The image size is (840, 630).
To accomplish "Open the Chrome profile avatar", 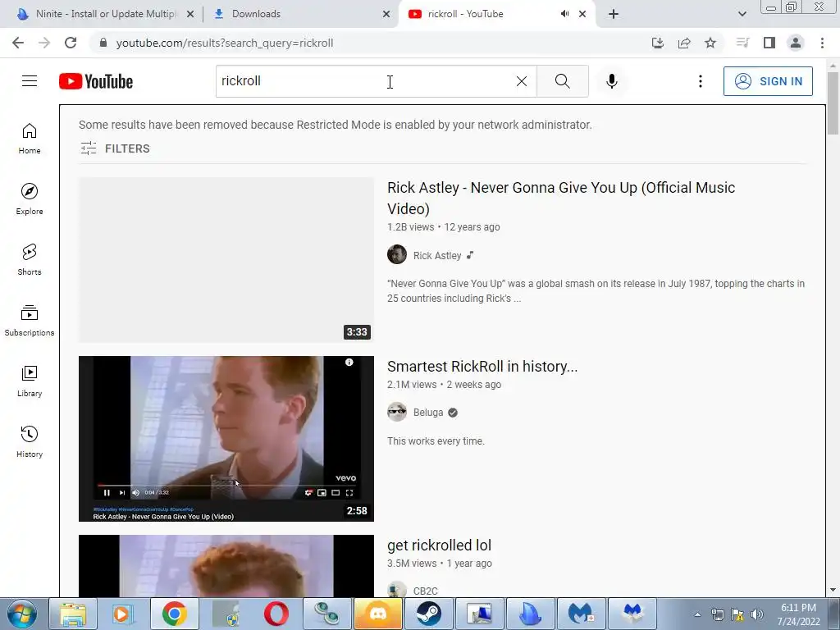I will click(x=796, y=43).
